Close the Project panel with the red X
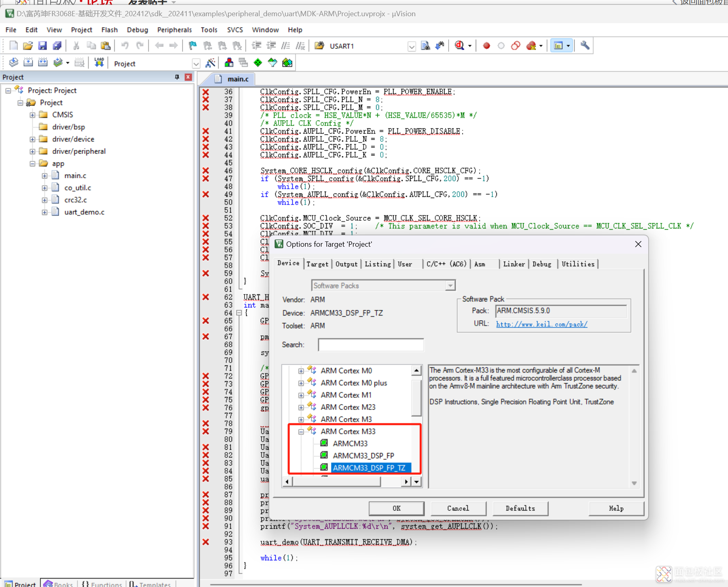This screenshot has height=587, width=728. 188,77
